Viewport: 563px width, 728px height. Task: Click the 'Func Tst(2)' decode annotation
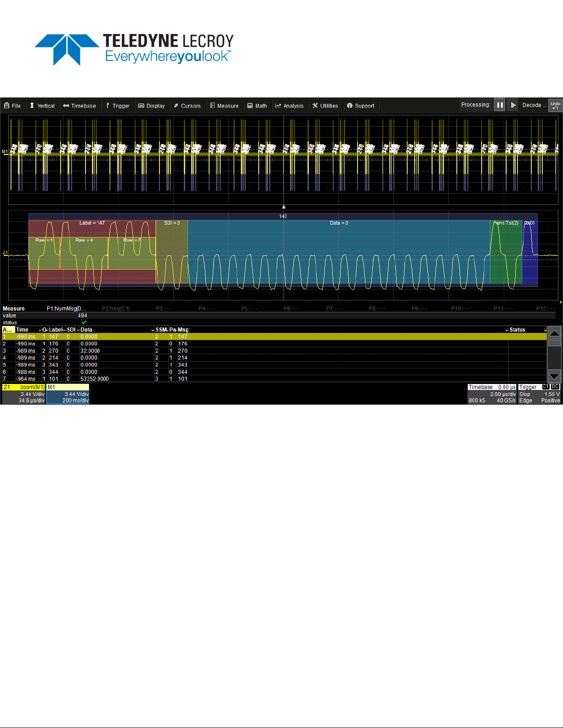click(x=506, y=223)
